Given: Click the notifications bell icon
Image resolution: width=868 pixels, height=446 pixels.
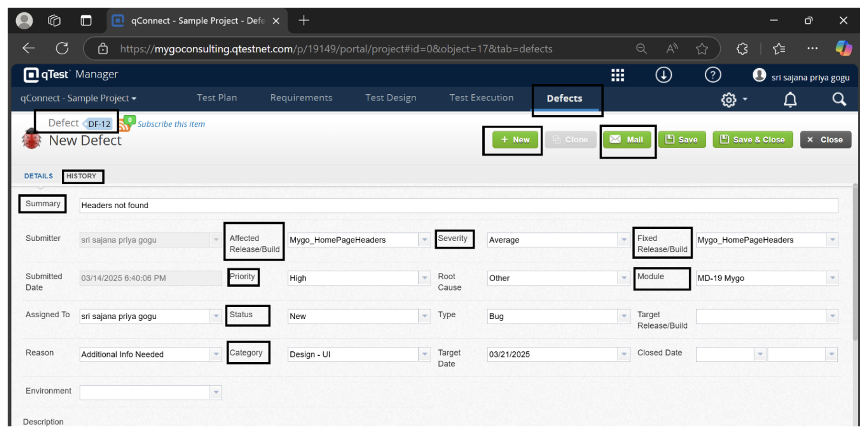Looking at the screenshot, I should coord(790,99).
